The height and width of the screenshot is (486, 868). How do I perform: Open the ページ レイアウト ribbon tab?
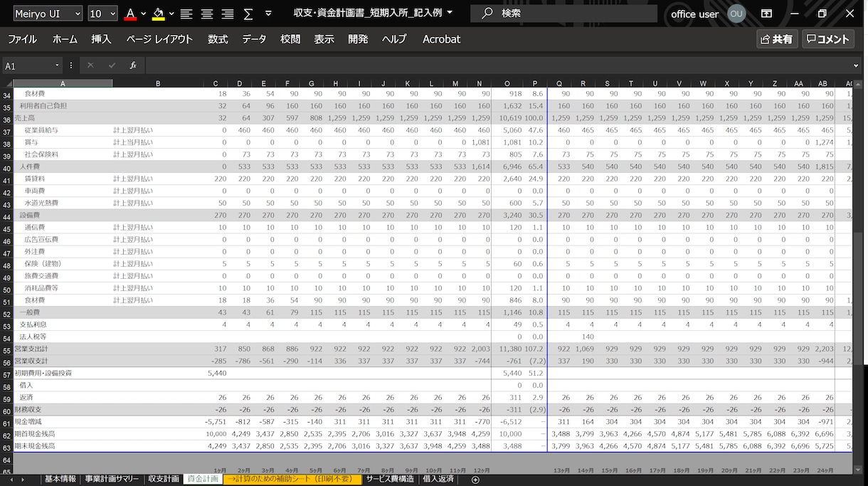[x=159, y=39]
